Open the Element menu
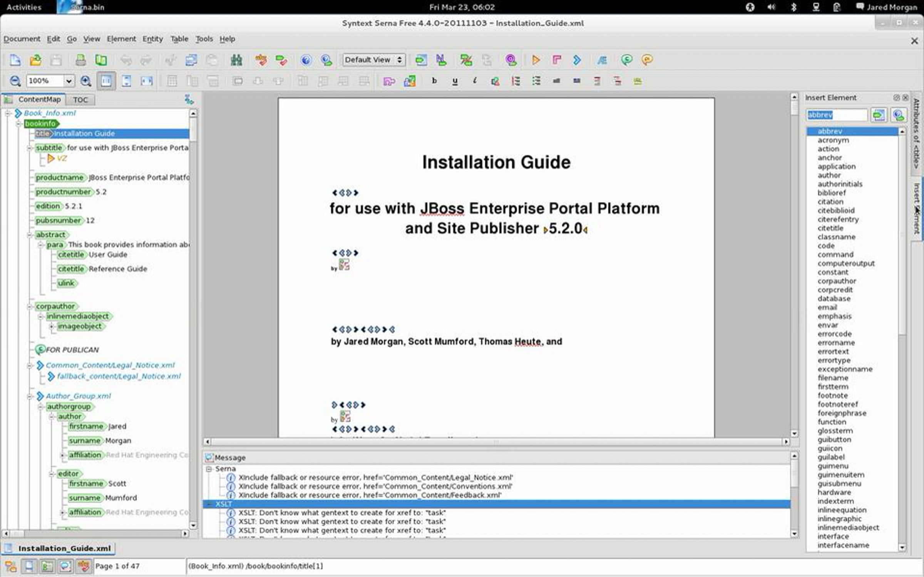Screen dimensions: 924x577 pyautogui.click(x=121, y=39)
